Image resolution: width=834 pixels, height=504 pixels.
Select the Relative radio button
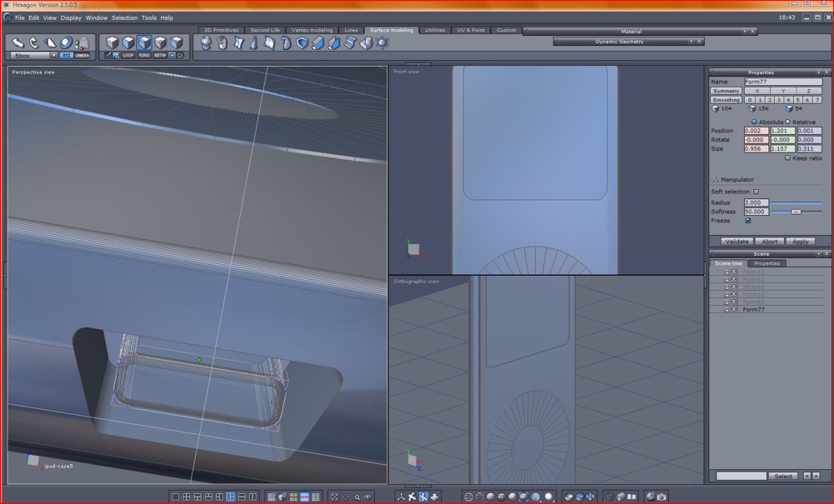[x=788, y=122]
